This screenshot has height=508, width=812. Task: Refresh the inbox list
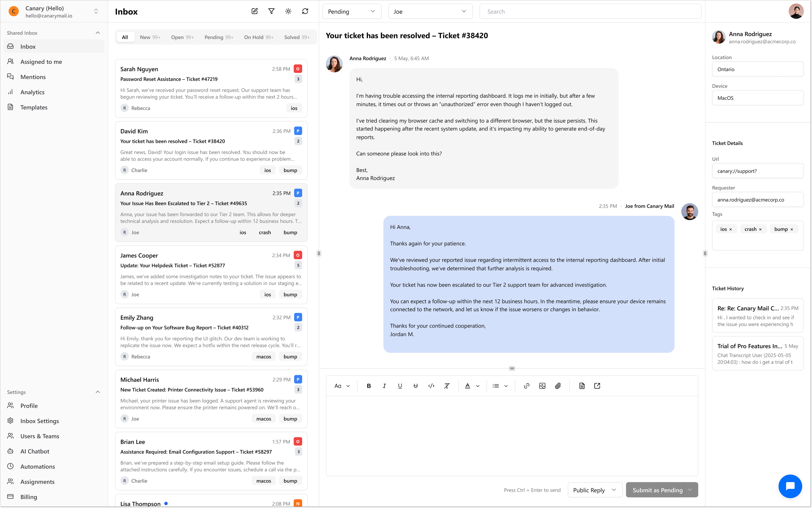[x=305, y=11]
